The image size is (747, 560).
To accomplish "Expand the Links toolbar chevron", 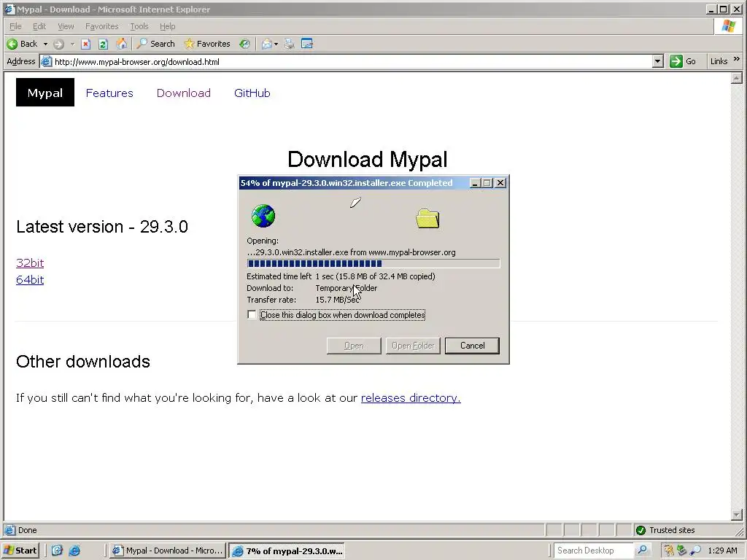I will (x=737, y=59).
